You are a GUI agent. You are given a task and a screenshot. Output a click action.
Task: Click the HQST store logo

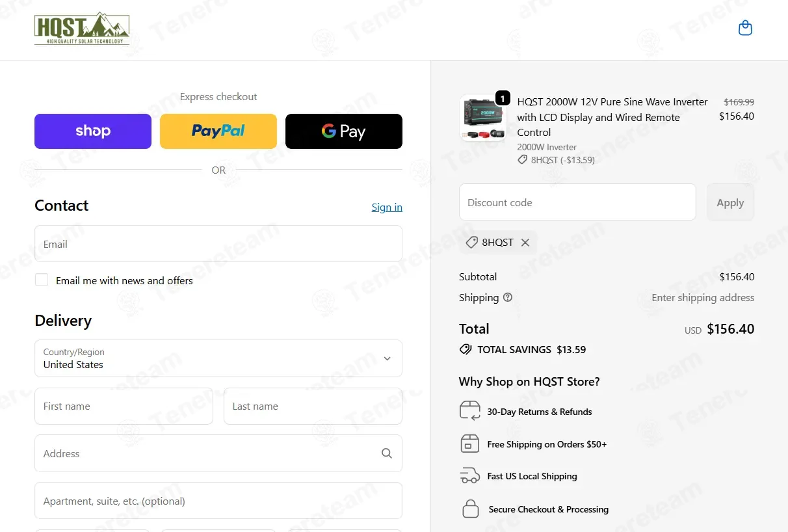pyautogui.click(x=82, y=29)
